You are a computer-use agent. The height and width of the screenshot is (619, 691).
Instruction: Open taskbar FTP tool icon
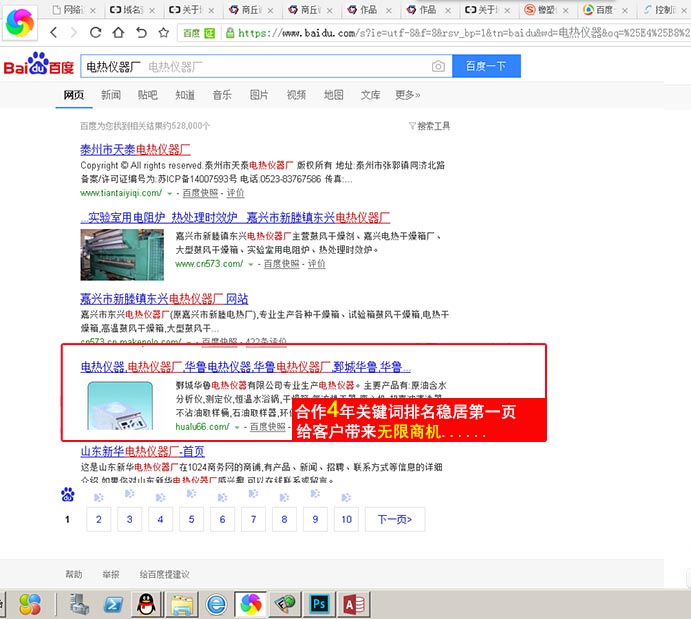point(285,604)
